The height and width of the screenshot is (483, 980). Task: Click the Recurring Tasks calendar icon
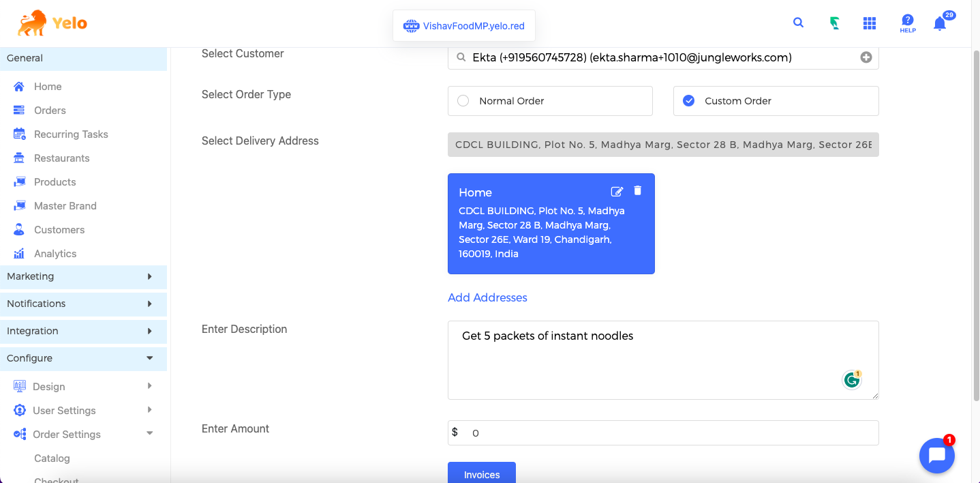(19, 134)
